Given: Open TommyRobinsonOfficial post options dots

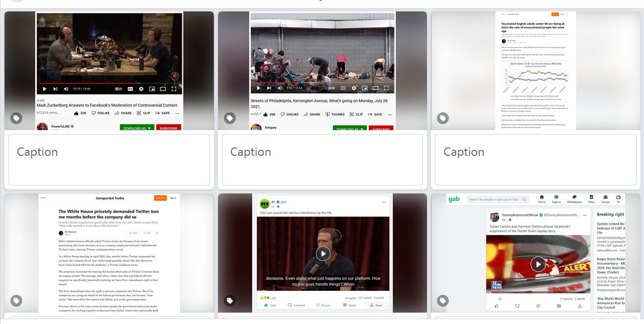Looking at the screenshot, I should click(585, 215).
